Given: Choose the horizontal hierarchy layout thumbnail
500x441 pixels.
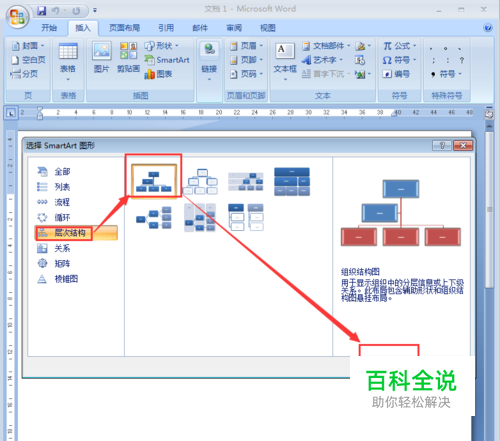Looking at the screenshot, I should (x=154, y=218).
